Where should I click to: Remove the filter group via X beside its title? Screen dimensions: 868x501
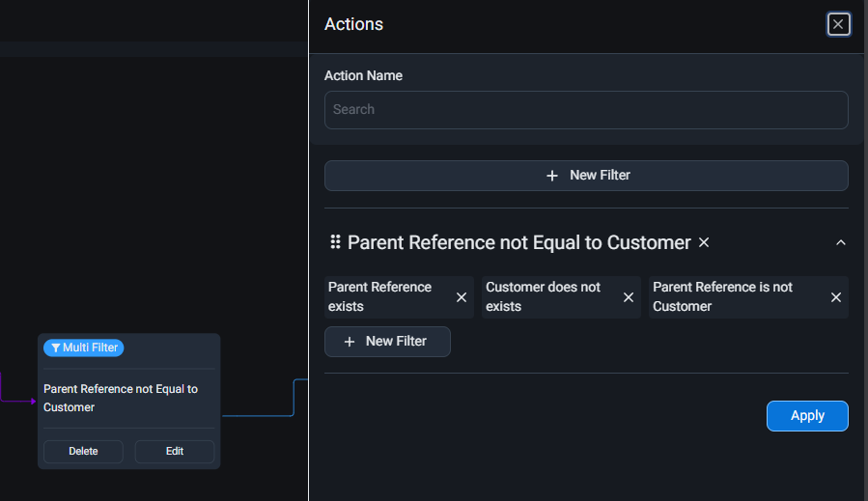pos(704,242)
